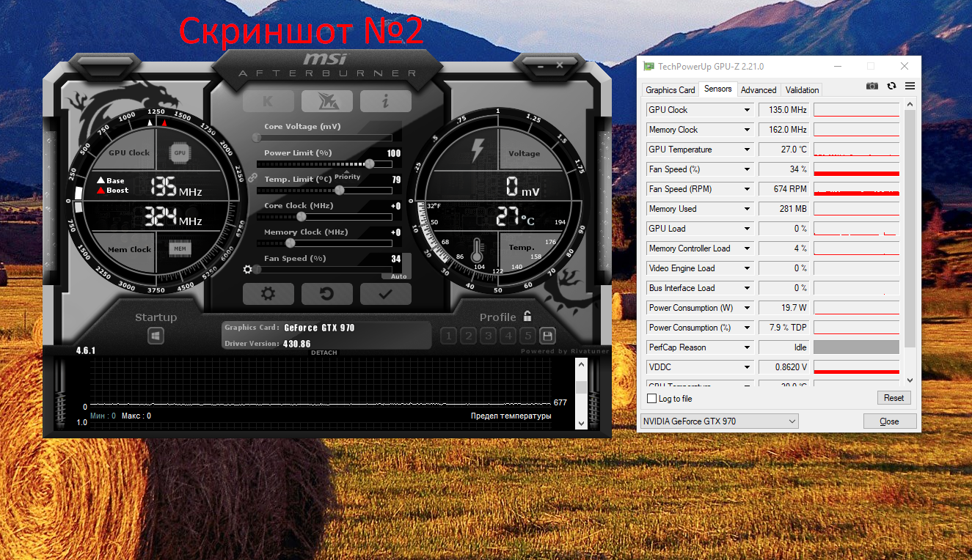Screen dimensions: 972x560
Task: Toggle the Profile lock icon
Action: click(x=527, y=317)
